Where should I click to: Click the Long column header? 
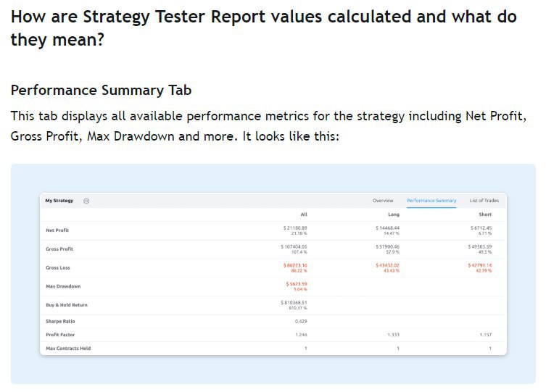[x=394, y=215]
